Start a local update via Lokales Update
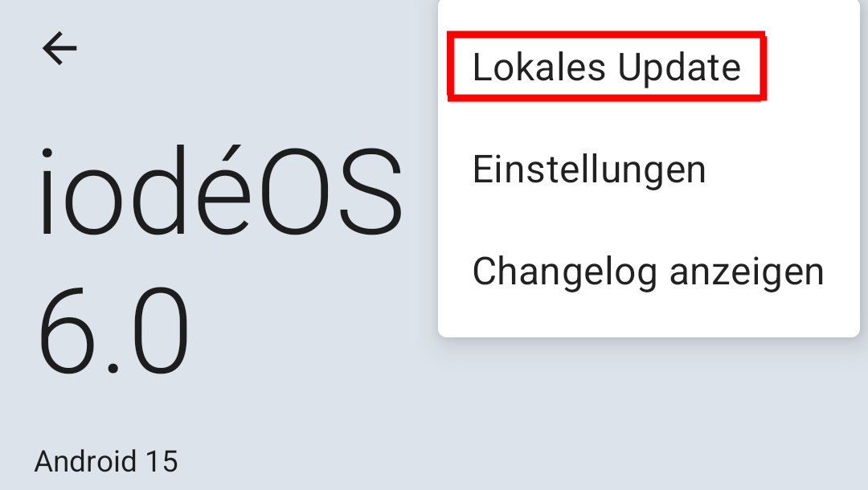 (x=606, y=67)
